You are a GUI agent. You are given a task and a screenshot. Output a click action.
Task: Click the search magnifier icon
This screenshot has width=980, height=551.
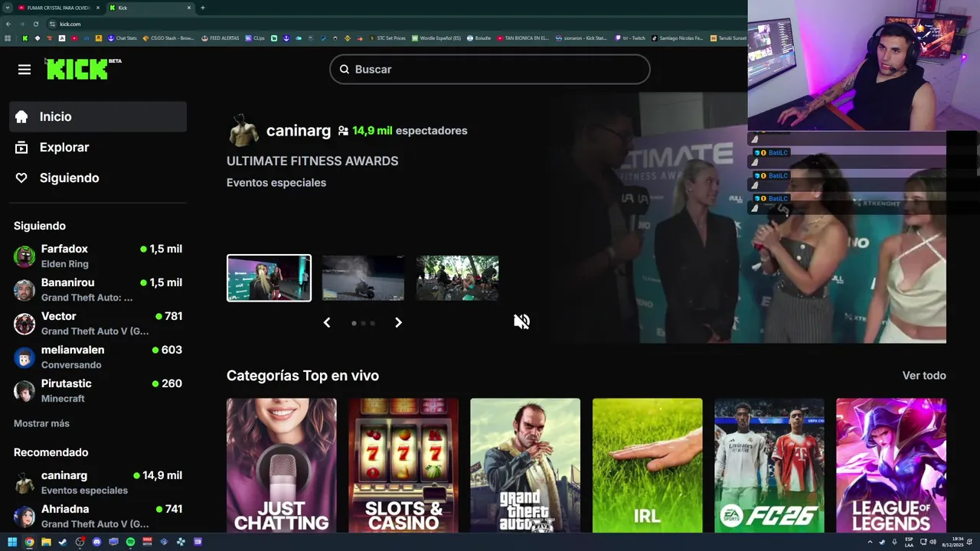[345, 70]
